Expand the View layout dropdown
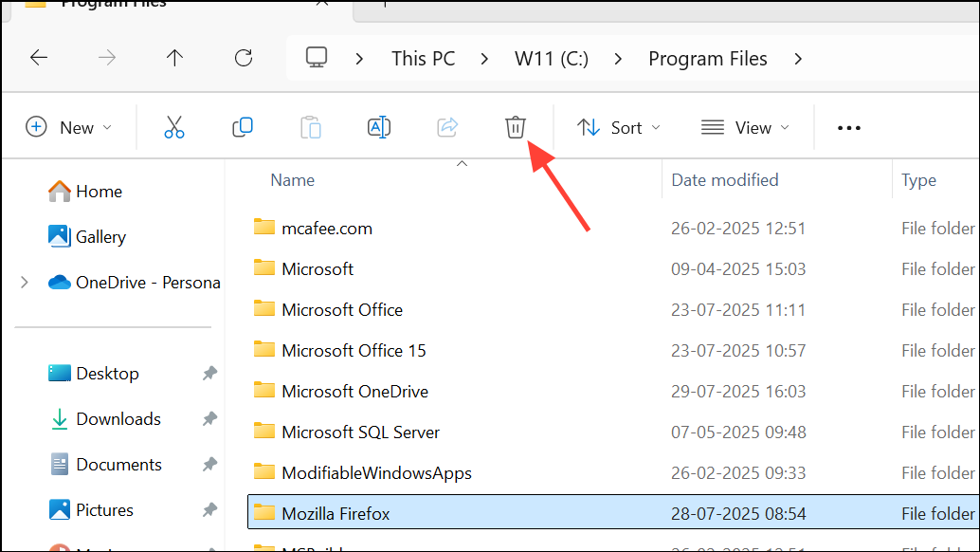The width and height of the screenshot is (980, 552). click(x=745, y=127)
